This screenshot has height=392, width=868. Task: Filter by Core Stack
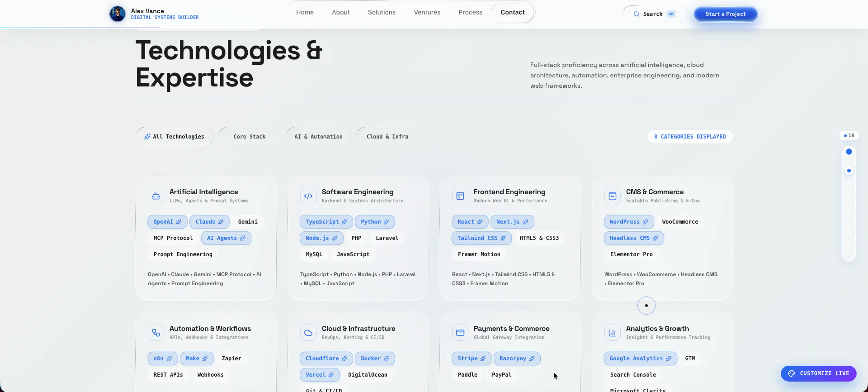tap(250, 137)
